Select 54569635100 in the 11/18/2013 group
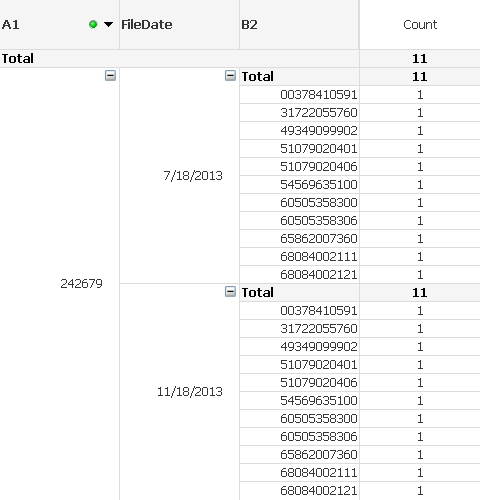The height and width of the screenshot is (500, 480). (319, 401)
